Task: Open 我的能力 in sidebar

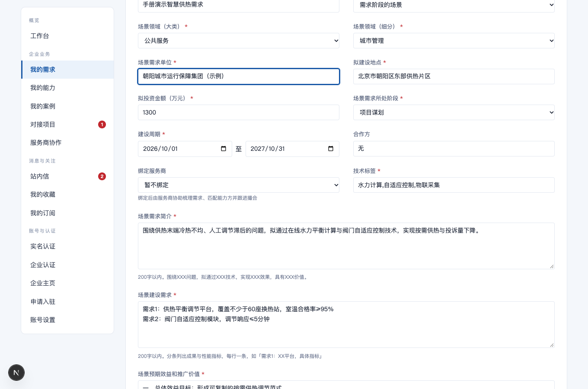Action: (67, 88)
